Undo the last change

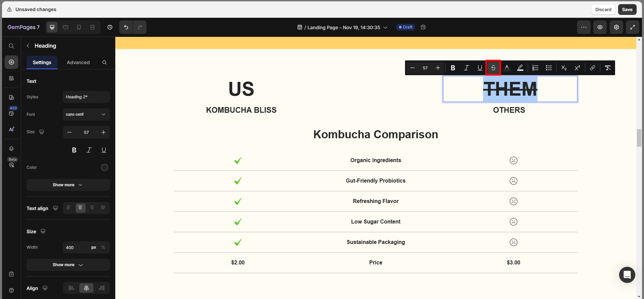126,27
